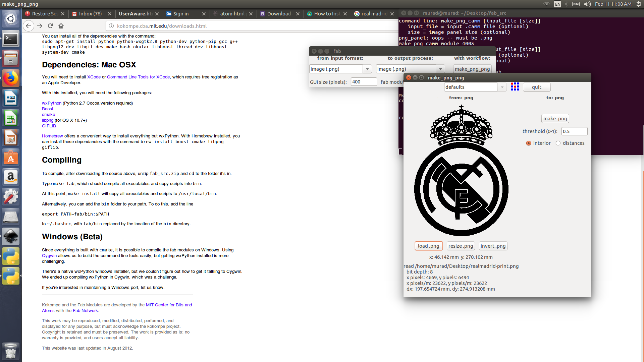The width and height of the screenshot is (644, 362).
Task: Open the Trash dock icon
Action: (x=11, y=351)
